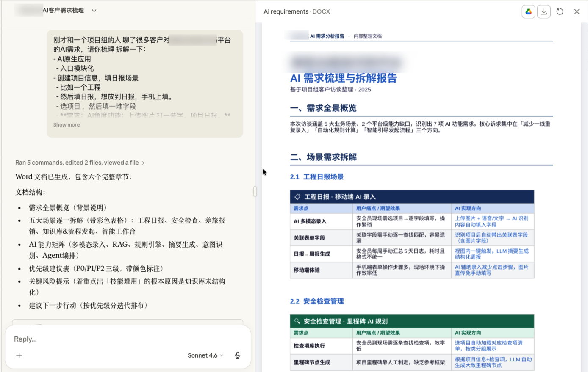Download the Ai requirements DOCX file
The height and width of the screenshot is (372, 588).
[x=544, y=12]
